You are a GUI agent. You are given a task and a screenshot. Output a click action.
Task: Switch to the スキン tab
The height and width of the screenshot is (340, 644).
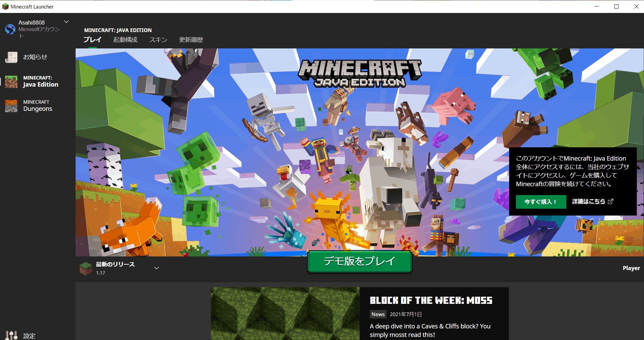[x=158, y=40]
